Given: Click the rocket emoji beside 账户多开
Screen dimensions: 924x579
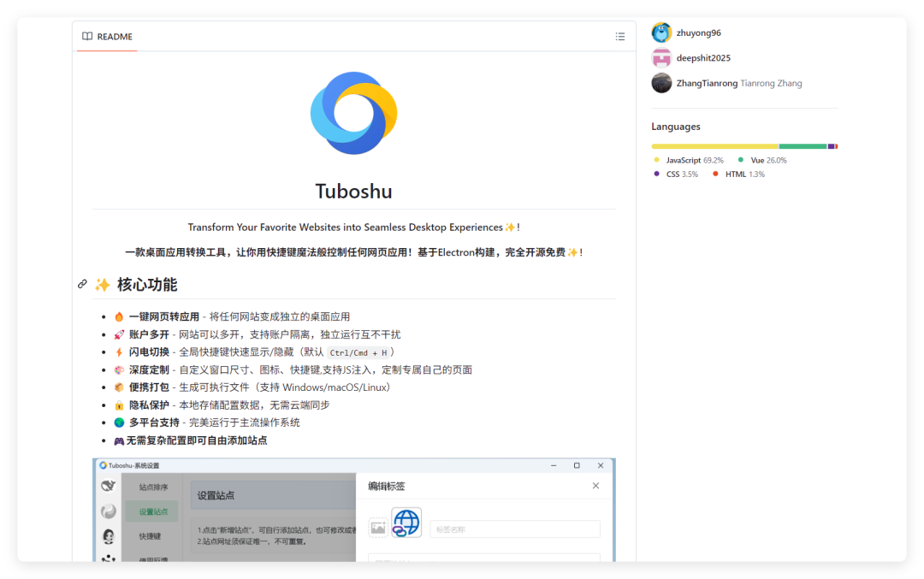Looking at the screenshot, I should coord(119,334).
